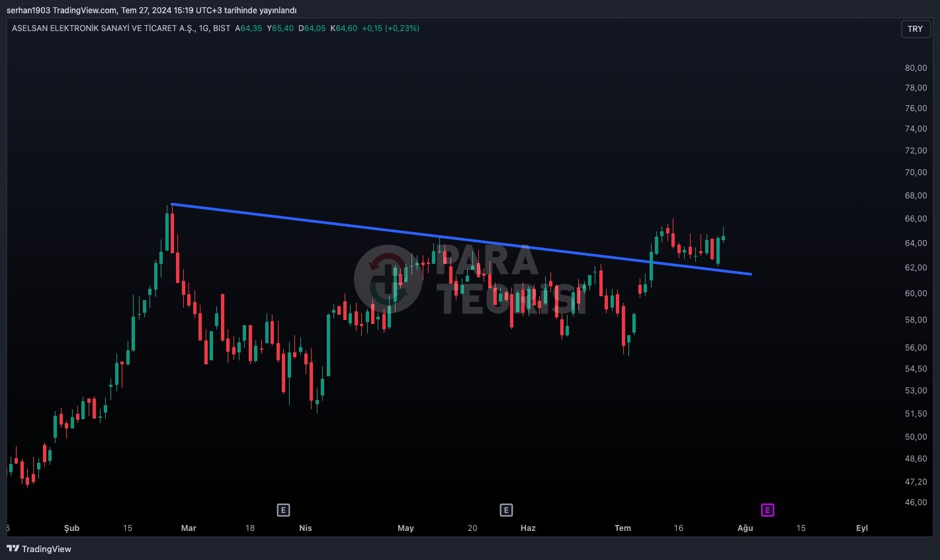940x560 pixels.
Task: Click the 18 date label on time axis
Action: [250, 528]
